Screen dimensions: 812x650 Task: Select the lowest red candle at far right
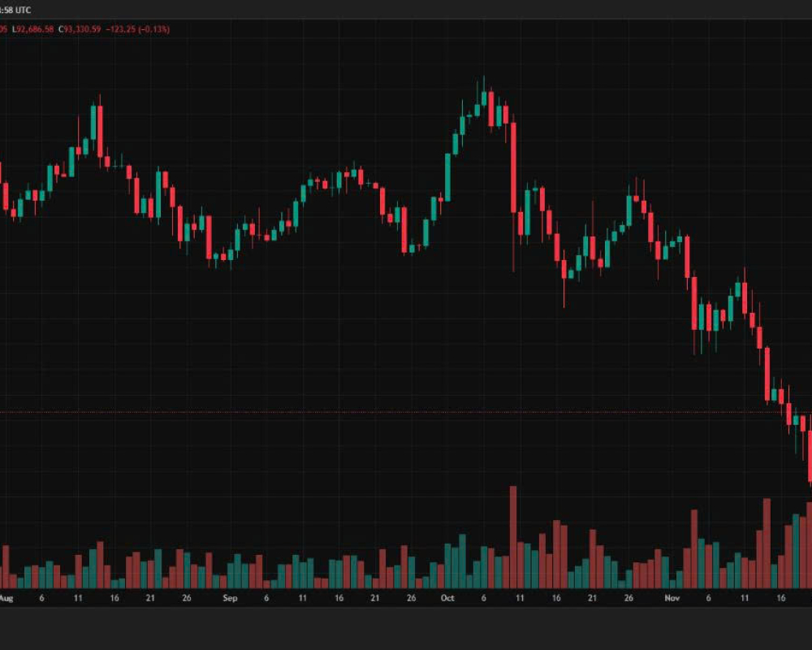810,457
